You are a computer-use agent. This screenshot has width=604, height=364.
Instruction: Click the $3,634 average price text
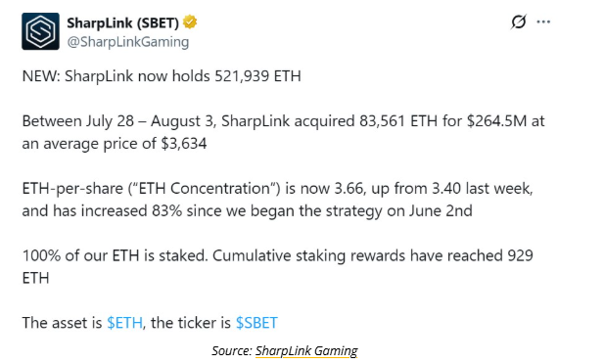184,144
